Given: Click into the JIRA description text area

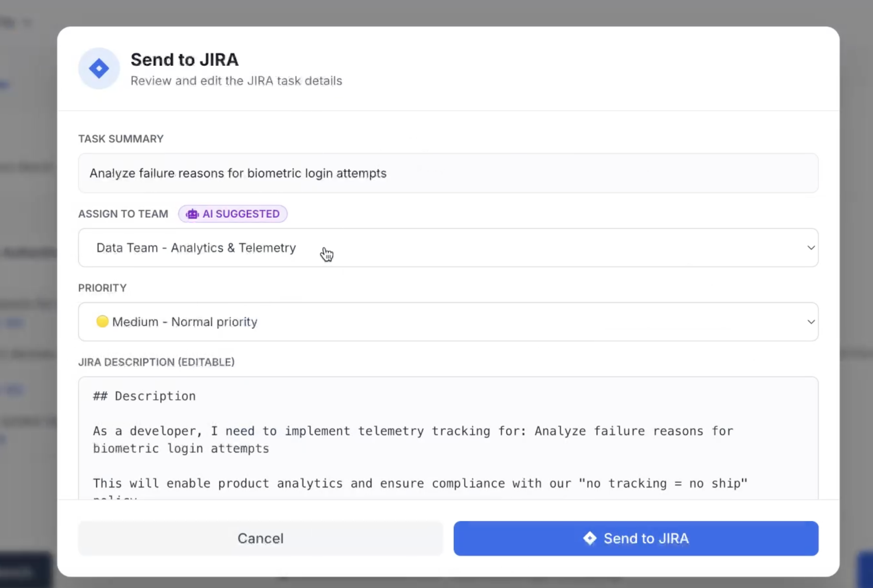Looking at the screenshot, I should 448,464.
